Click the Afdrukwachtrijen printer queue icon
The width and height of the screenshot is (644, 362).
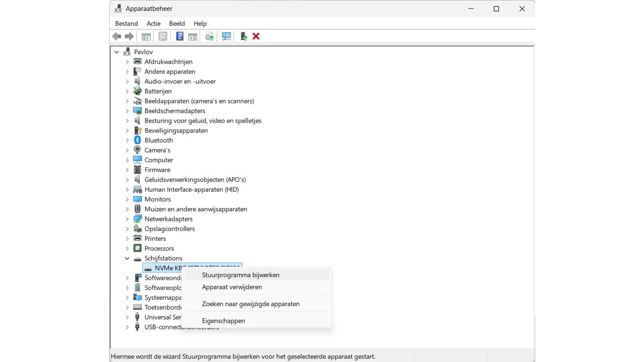138,62
